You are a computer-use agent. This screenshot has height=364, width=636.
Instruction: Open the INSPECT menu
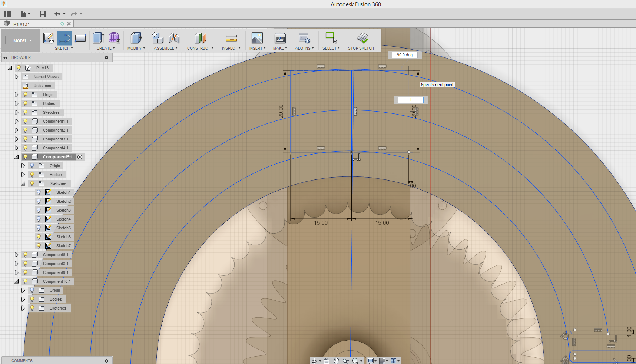point(231,48)
